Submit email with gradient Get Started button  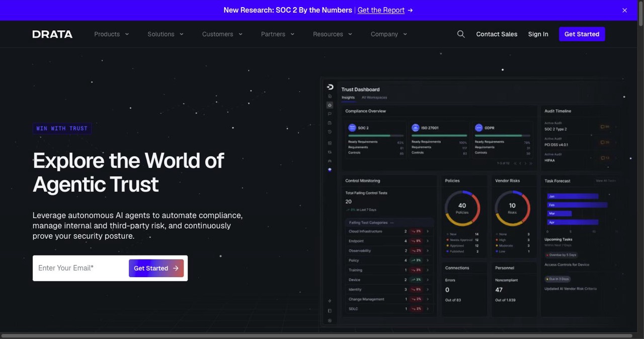[156, 268]
